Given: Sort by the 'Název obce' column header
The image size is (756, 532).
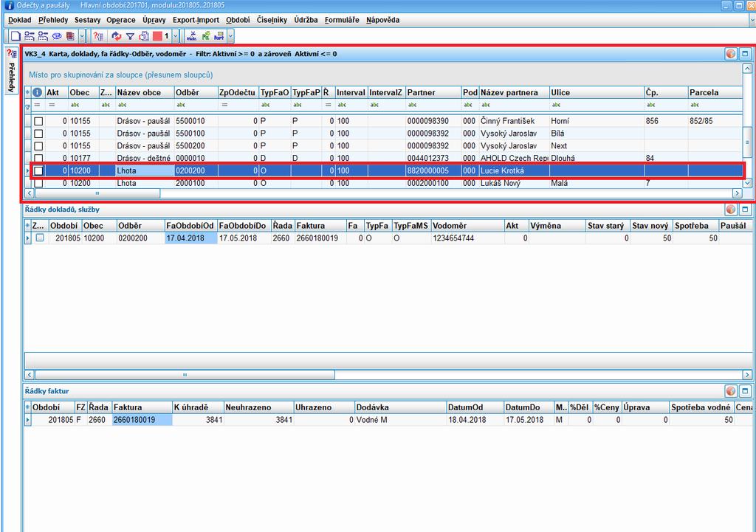Looking at the screenshot, I should click(145, 92).
